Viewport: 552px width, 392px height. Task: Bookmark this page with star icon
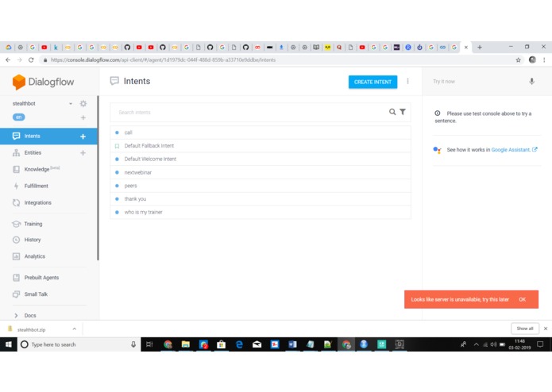point(518,60)
